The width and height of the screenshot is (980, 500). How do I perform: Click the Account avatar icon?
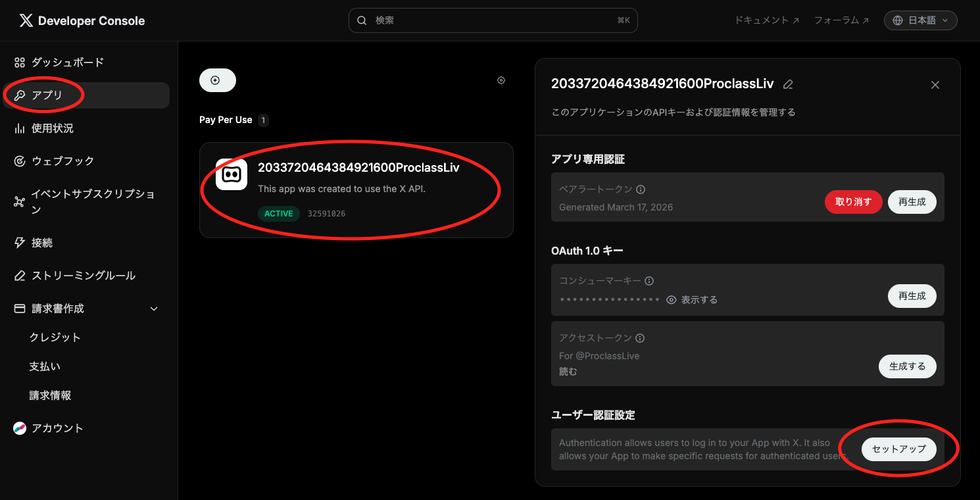coord(20,428)
